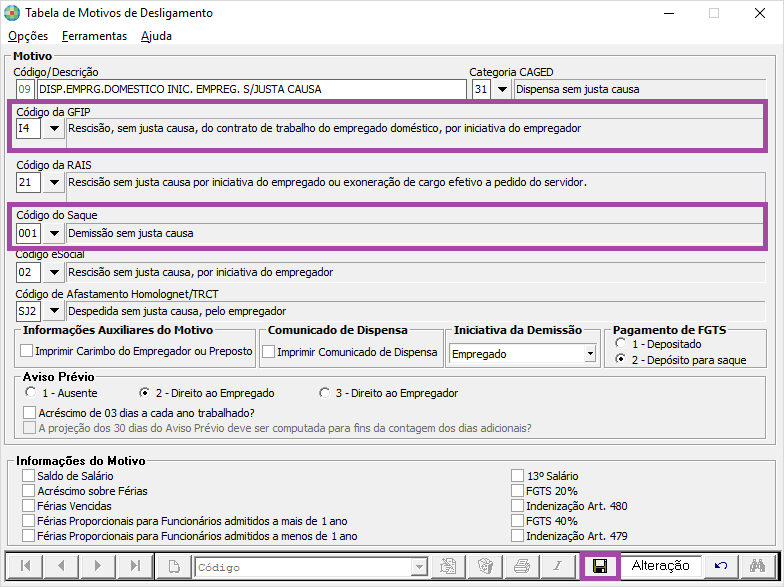Open the Ferramentas menu

pos(94,36)
